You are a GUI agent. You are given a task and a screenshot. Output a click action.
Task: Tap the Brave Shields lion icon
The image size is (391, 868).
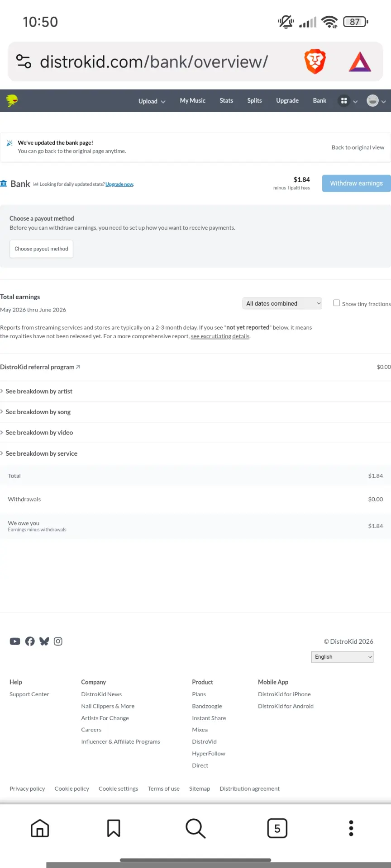click(x=315, y=61)
